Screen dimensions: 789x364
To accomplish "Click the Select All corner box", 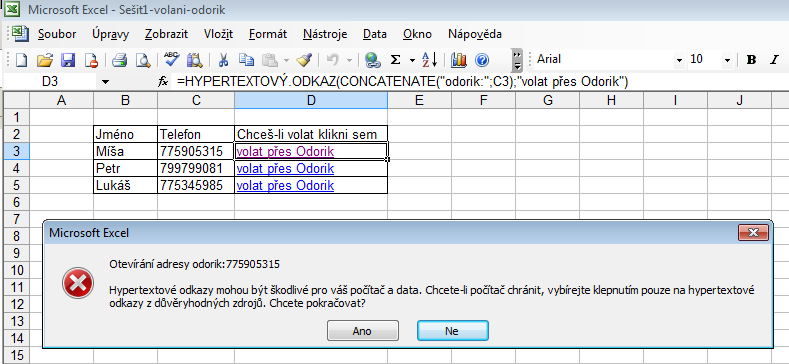I will coord(17,101).
